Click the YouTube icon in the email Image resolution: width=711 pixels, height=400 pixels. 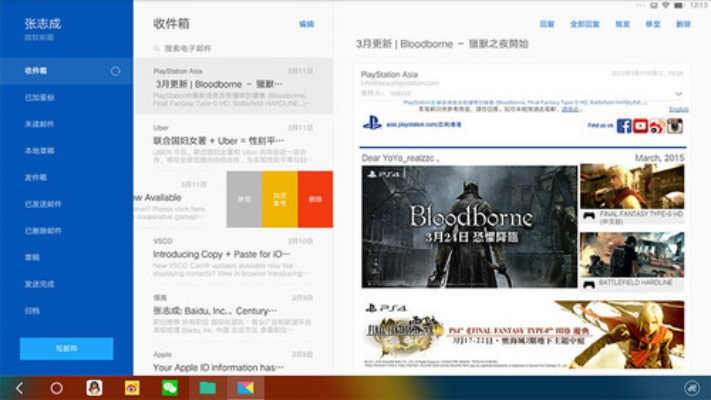pos(641,125)
